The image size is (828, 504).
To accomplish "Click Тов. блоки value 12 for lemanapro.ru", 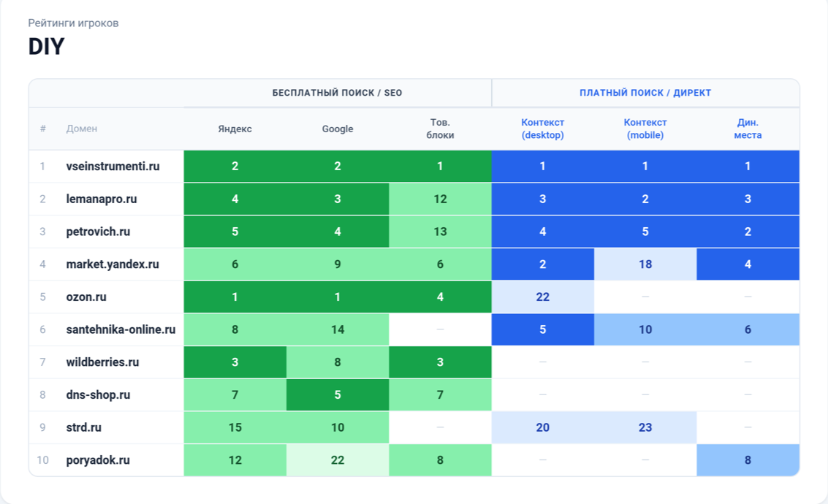I will point(440,199).
